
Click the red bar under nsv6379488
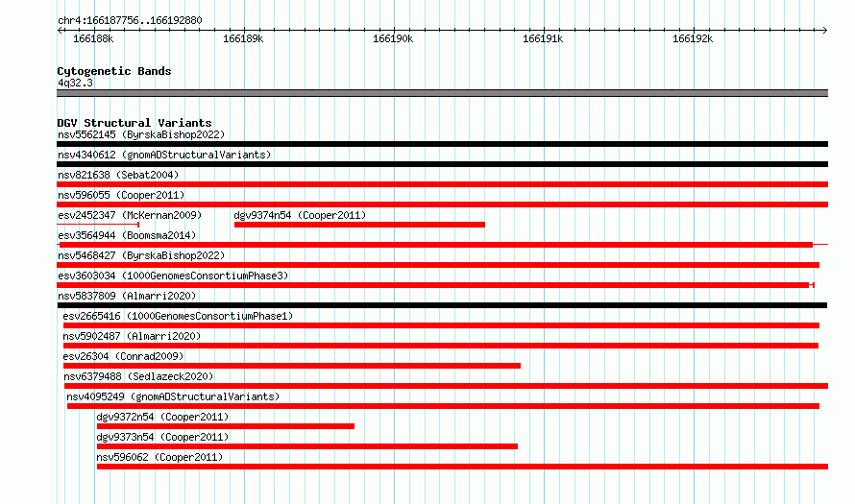coord(446,386)
